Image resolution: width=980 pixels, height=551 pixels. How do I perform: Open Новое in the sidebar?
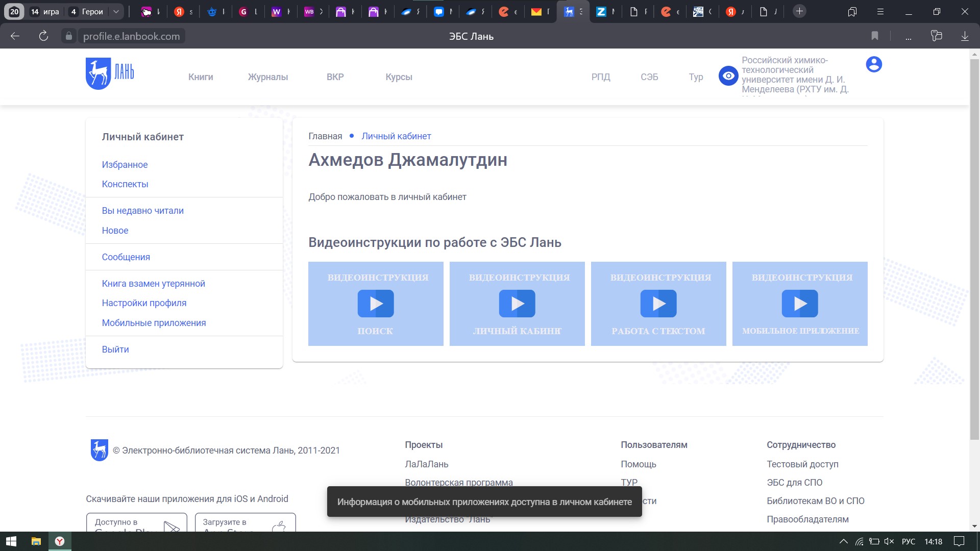115,231
